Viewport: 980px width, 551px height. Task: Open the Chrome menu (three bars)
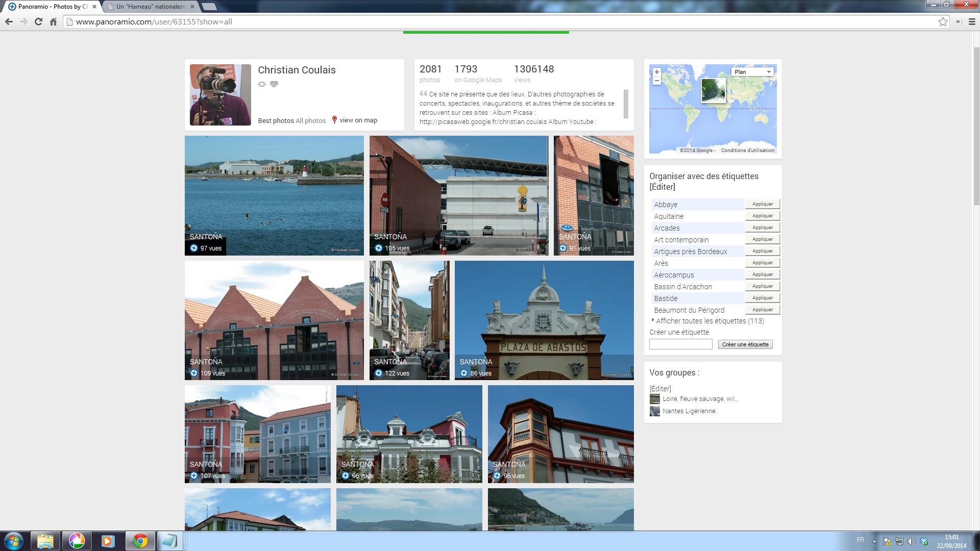point(972,22)
